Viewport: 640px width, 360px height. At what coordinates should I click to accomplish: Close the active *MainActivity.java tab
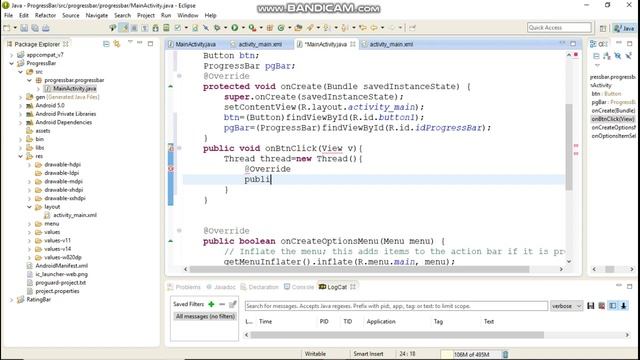(x=353, y=44)
